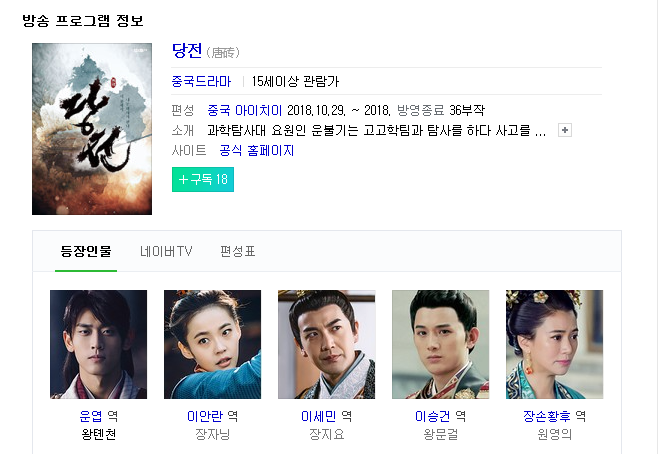Click the 이세민 character photo

[x=327, y=344]
